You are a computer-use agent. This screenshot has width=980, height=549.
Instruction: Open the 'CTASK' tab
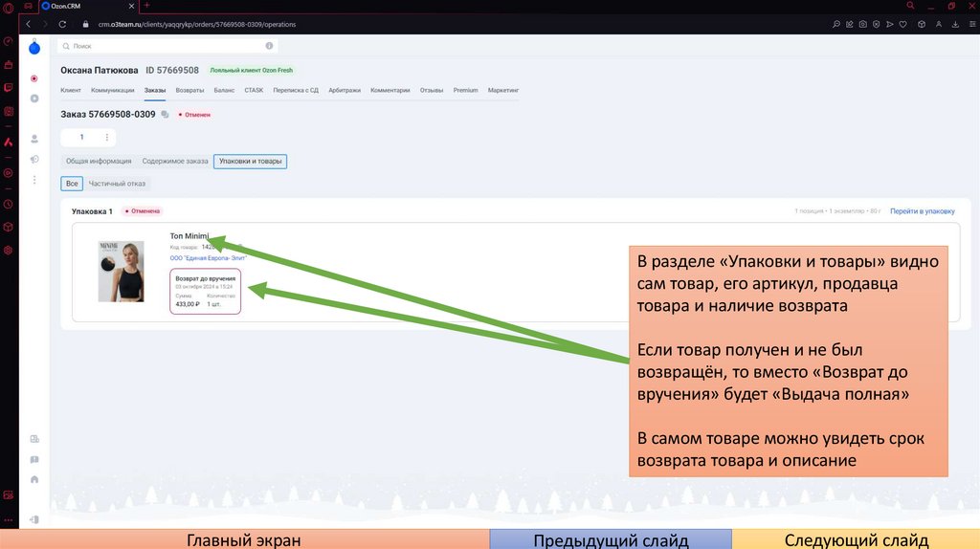254,90
